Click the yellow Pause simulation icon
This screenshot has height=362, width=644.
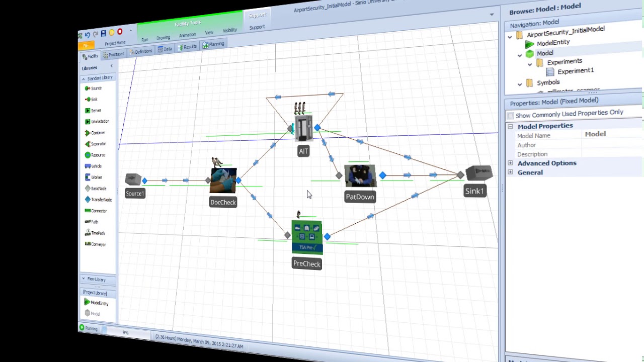[x=112, y=33]
